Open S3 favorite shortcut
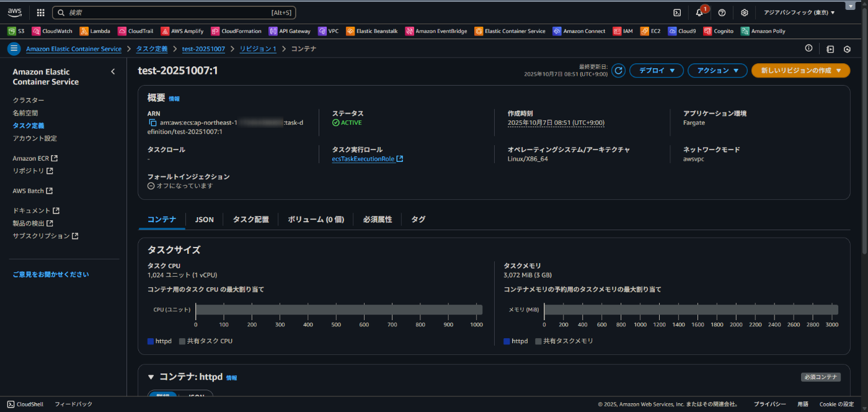868x412 pixels. point(16,31)
